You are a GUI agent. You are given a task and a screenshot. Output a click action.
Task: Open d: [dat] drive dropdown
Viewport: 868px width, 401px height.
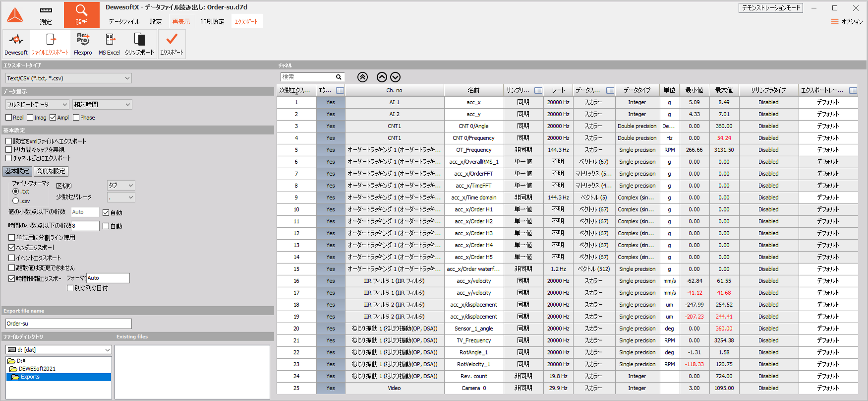[58, 350]
